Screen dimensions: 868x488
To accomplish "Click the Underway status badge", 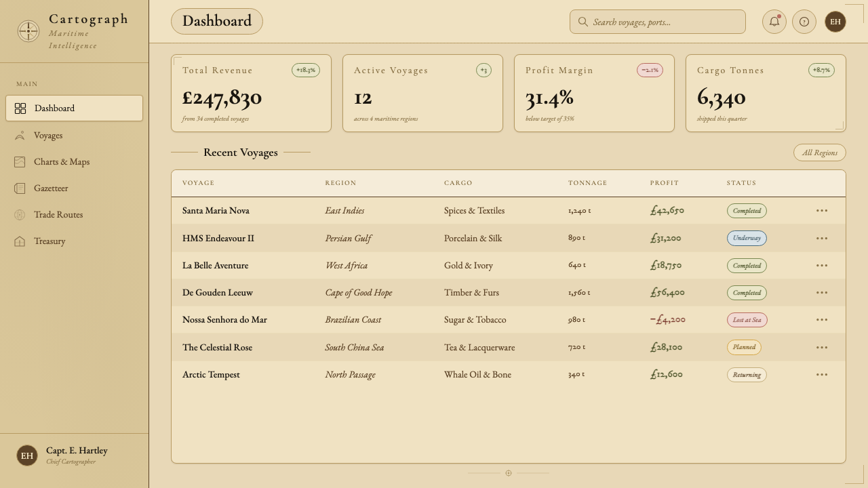I will (747, 239).
